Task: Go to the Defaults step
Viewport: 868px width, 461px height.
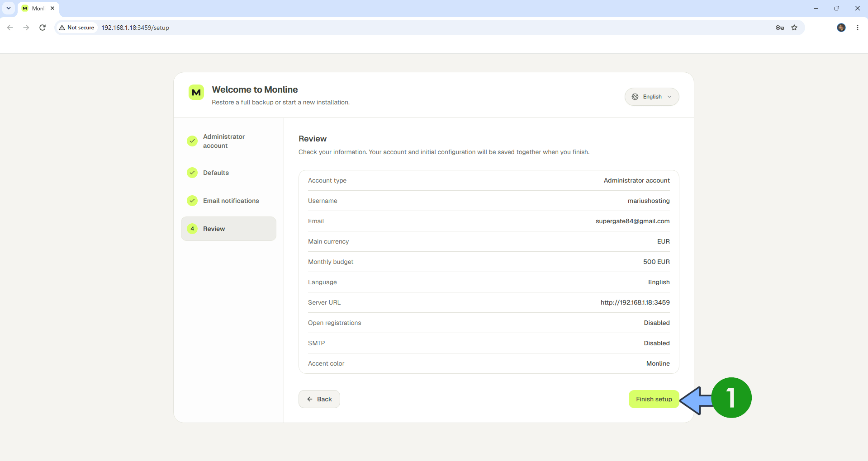Action: click(x=228, y=173)
